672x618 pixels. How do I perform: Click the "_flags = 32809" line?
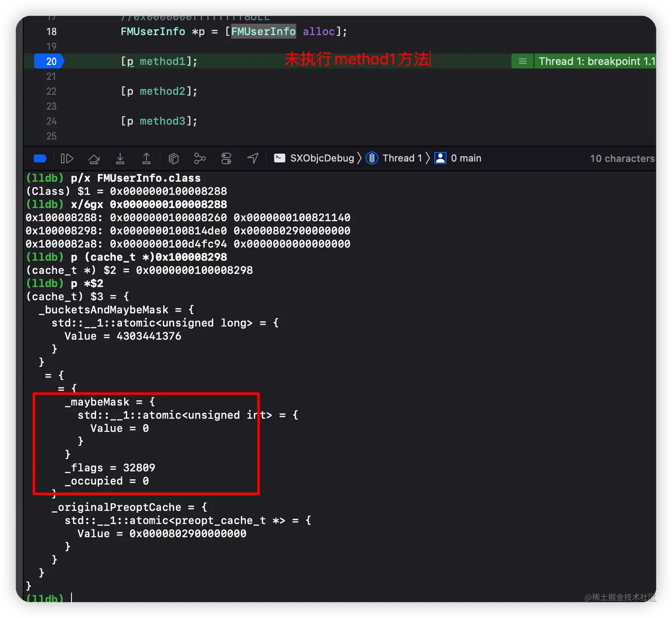point(110,468)
